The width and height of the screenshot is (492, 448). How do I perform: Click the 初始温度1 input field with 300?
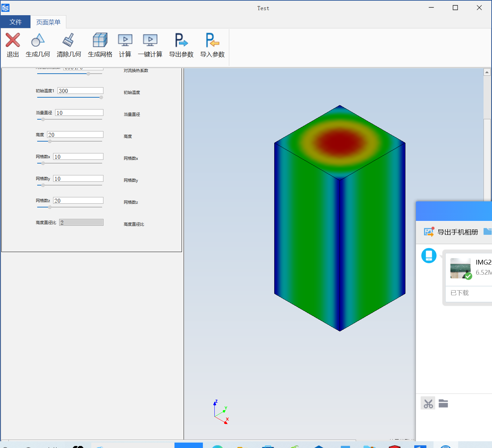[80, 91]
